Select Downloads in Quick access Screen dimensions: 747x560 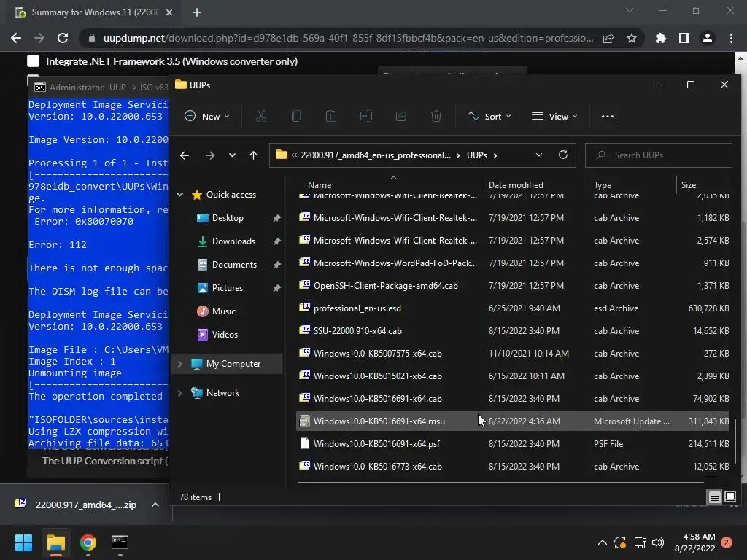[x=233, y=241]
